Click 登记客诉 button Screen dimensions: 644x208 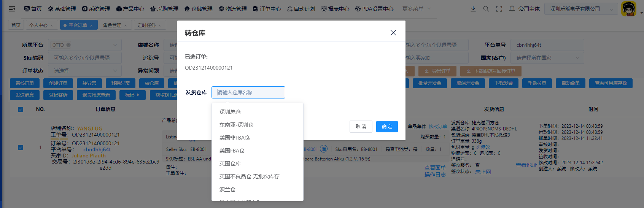pos(58,95)
